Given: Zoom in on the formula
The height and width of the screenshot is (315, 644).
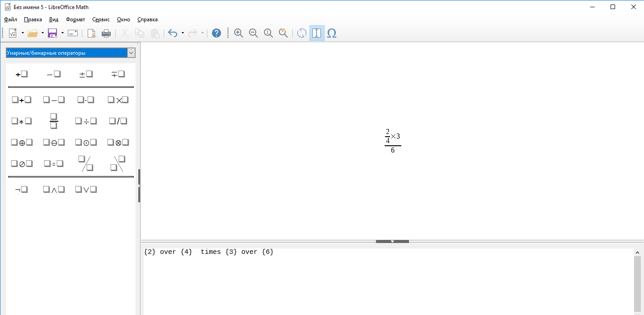Looking at the screenshot, I should pyautogui.click(x=239, y=33).
